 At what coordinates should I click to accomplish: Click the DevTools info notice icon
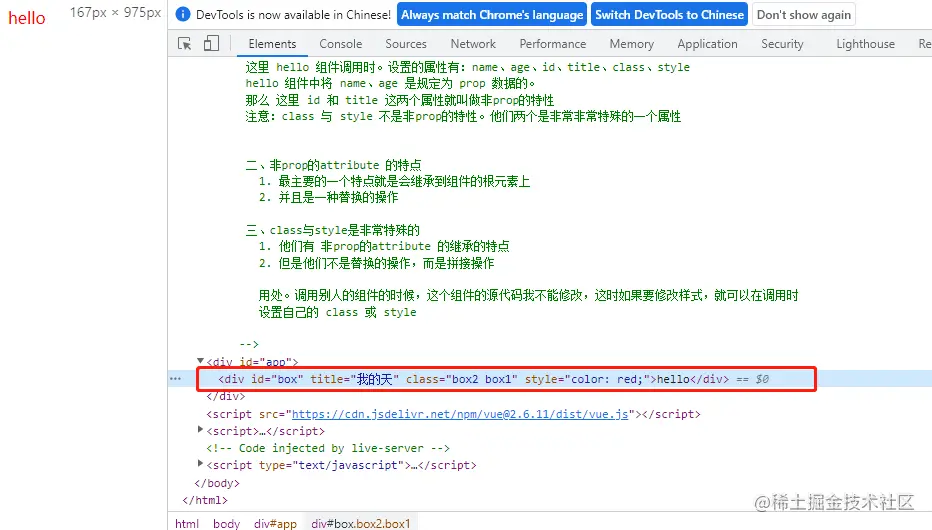(183, 14)
